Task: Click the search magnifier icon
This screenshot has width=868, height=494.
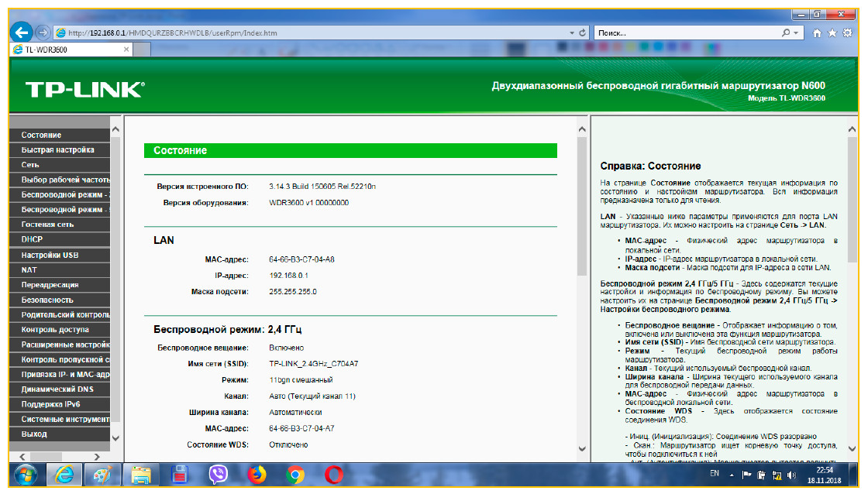Action: tap(786, 33)
